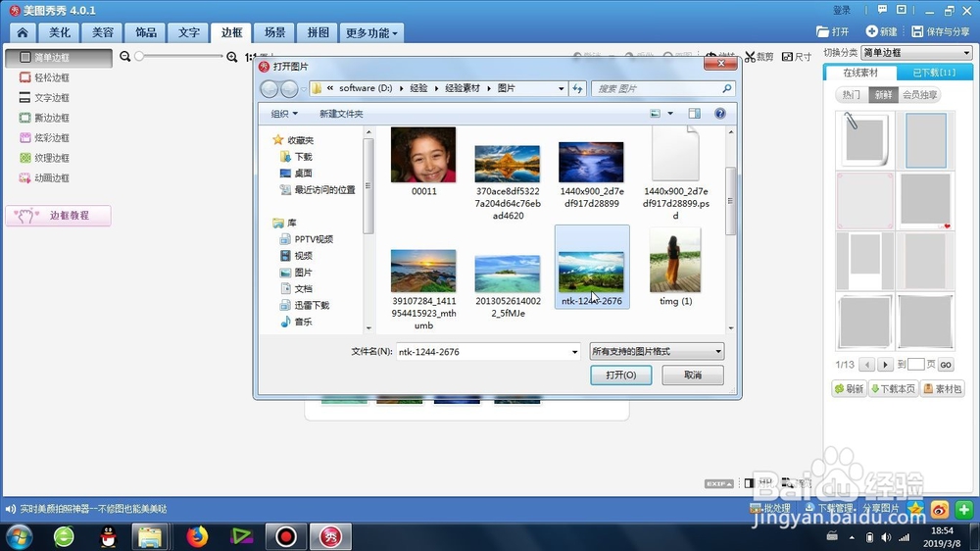Image resolution: width=980 pixels, height=551 pixels.
Task: Select 纹理边框 frame type
Action: (44, 158)
